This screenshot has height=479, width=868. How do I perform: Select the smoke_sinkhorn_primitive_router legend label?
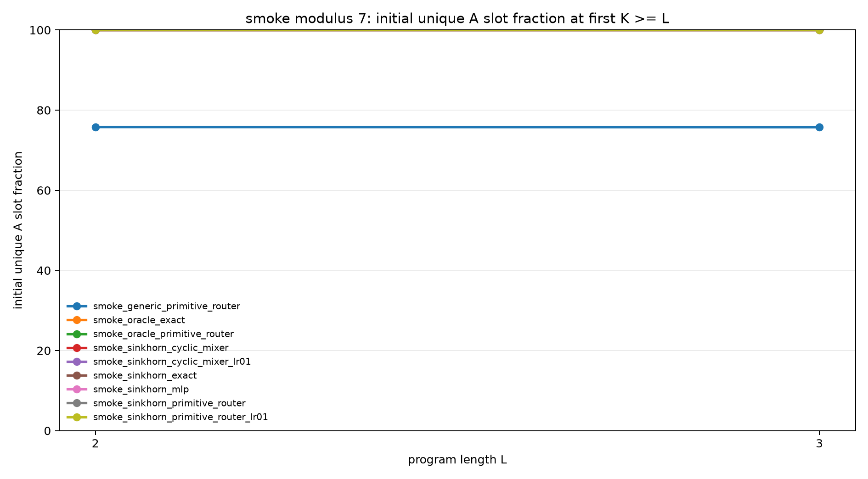click(x=169, y=403)
